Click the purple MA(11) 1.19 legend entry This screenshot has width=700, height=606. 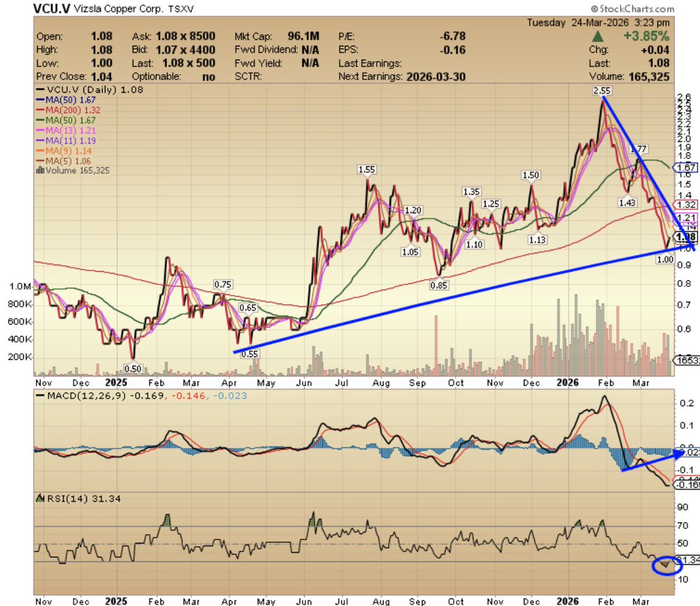(x=66, y=141)
